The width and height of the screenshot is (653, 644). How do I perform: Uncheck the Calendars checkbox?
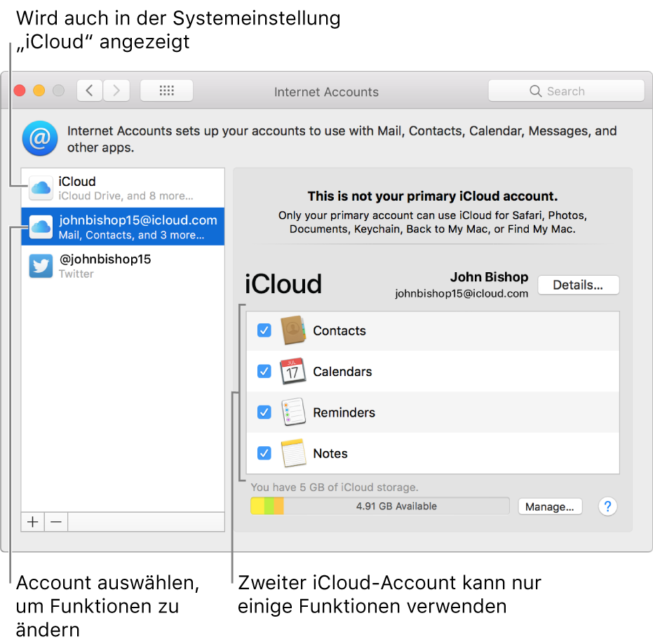[264, 371]
